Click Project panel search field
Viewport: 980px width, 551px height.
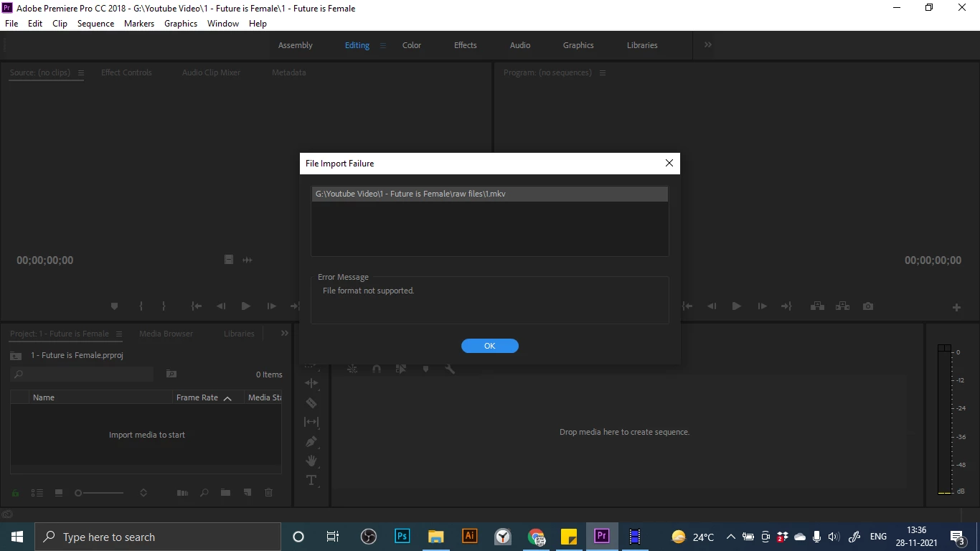[82, 374]
